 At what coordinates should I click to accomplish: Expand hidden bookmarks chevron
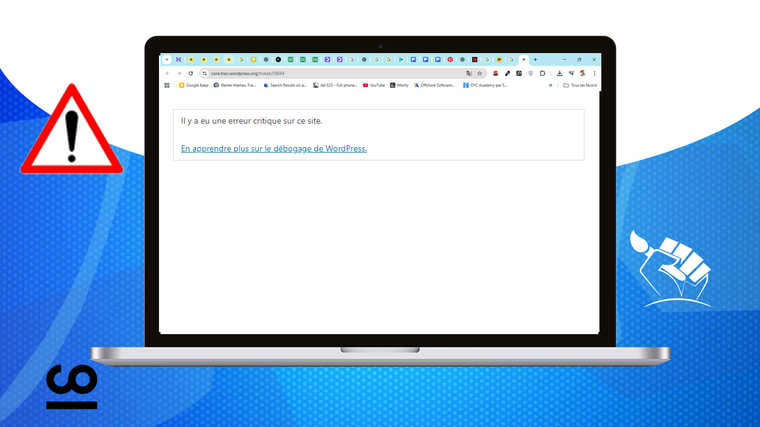(x=551, y=85)
